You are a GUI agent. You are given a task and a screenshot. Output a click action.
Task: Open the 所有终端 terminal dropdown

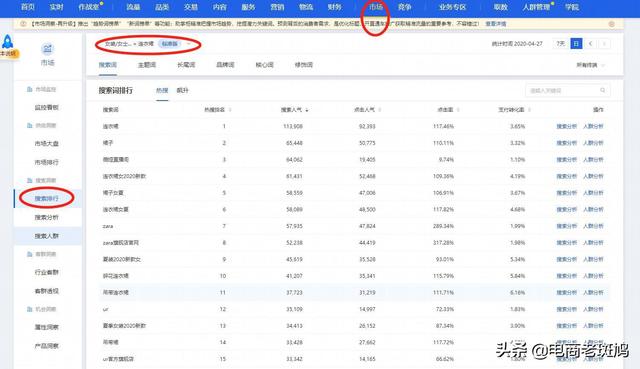590,65
